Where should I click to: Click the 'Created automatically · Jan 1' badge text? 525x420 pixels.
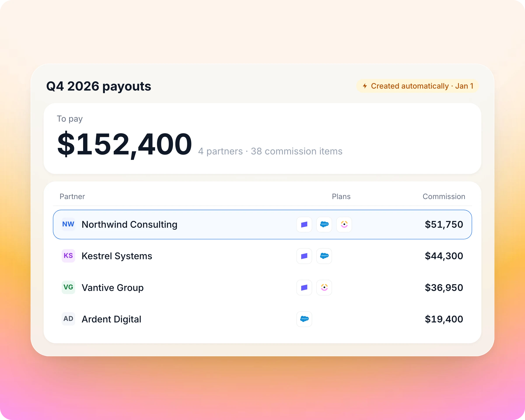tap(422, 86)
